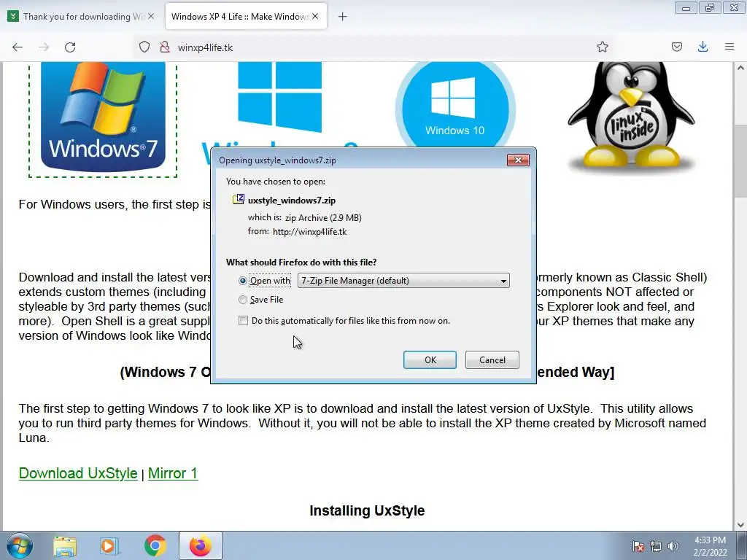
Task: Open Windows Explorer from the taskbar
Action: [65, 546]
